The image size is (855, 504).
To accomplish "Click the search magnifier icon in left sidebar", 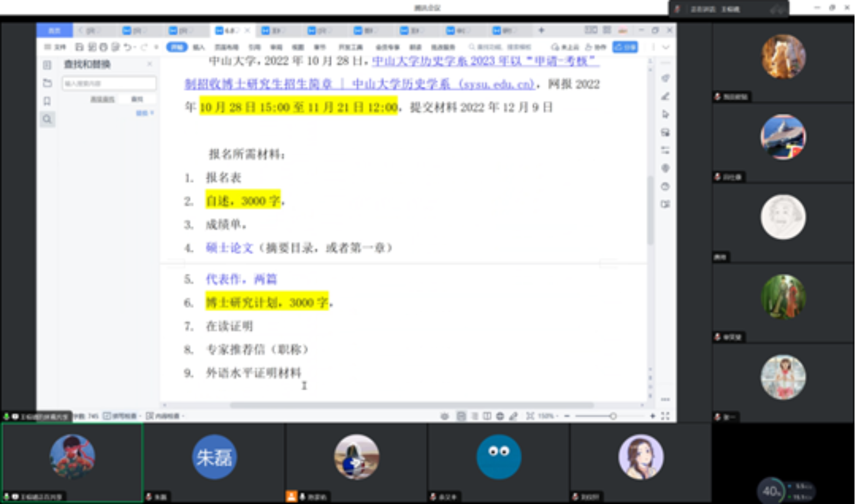I will (47, 120).
